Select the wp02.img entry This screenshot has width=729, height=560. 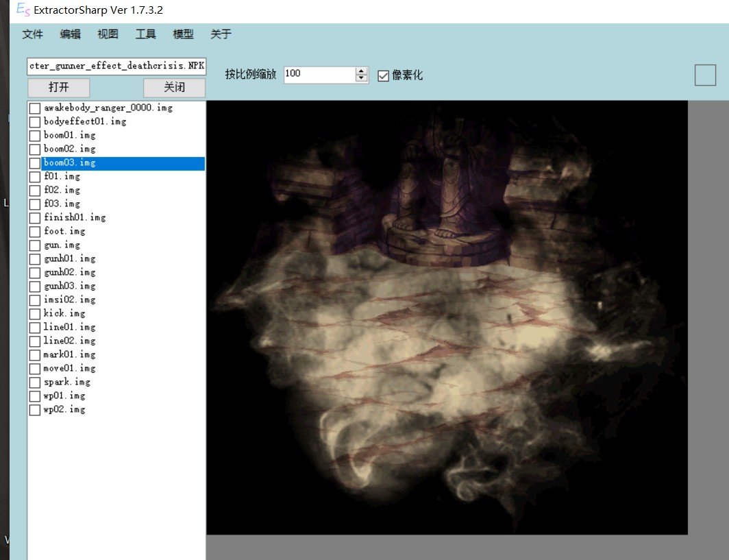click(64, 410)
